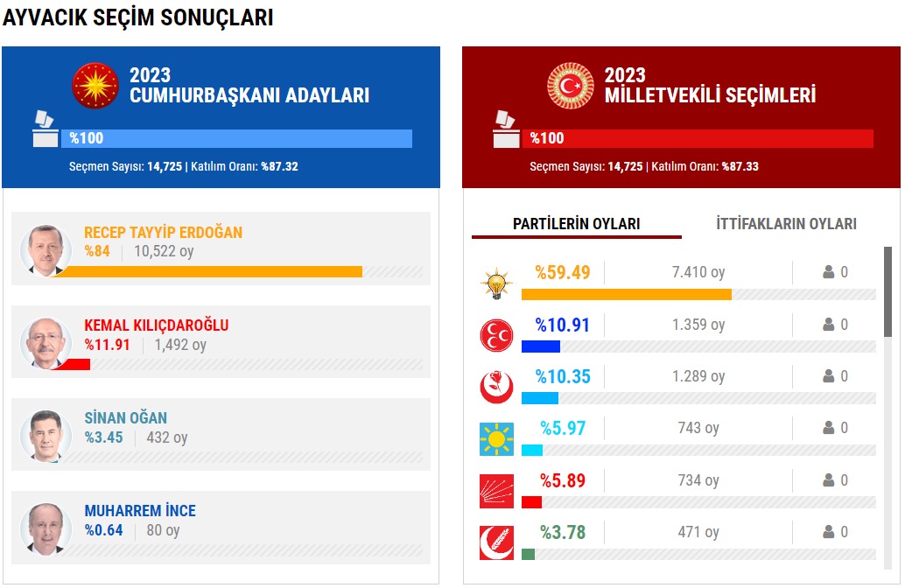Click the yellow sun party logo
Viewport: 905px width, 588px height.
496,438
